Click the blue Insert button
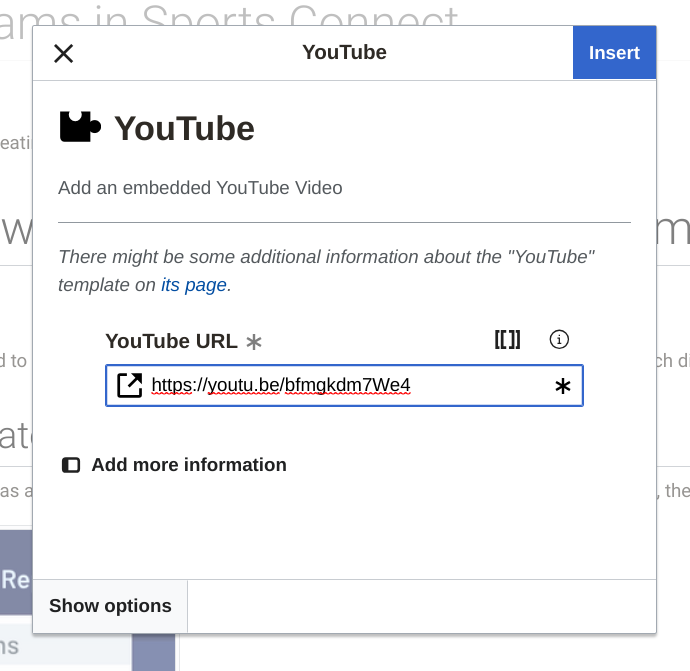 tap(613, 53)
